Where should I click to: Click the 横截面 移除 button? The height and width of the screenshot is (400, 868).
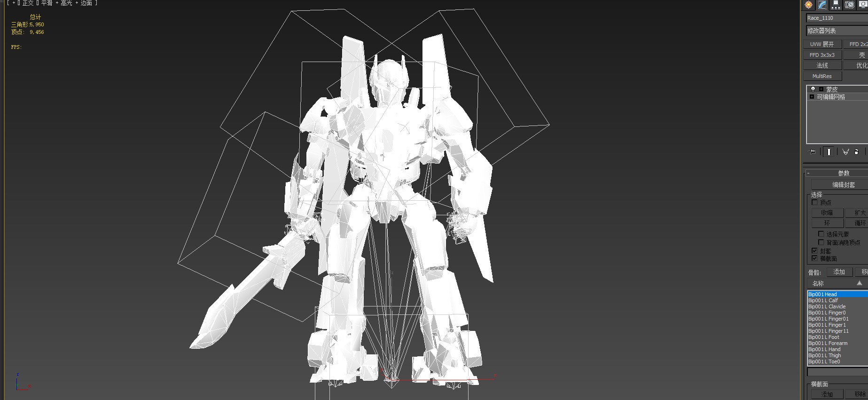pyautogui.click(x=857, y=394)
